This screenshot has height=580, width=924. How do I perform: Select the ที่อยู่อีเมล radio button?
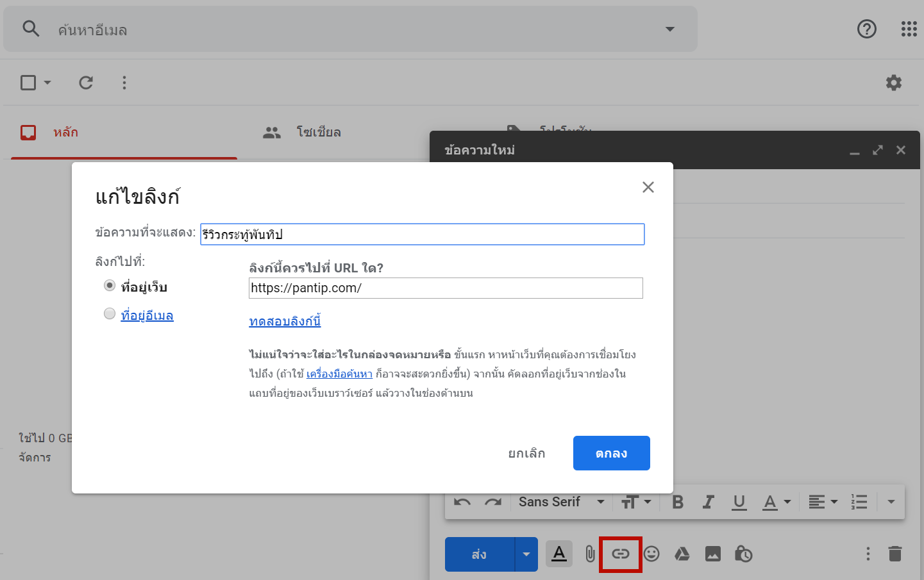pyautogui.click(x=110, y=314)
